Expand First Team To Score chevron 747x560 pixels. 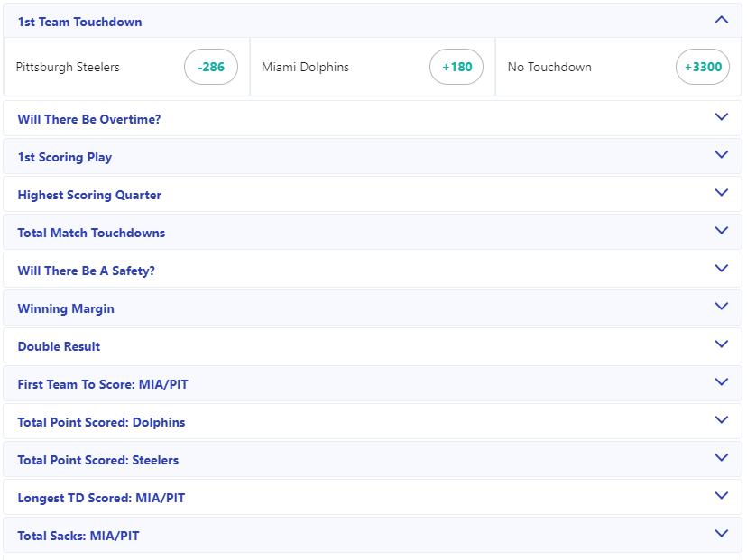coord(721,381)
